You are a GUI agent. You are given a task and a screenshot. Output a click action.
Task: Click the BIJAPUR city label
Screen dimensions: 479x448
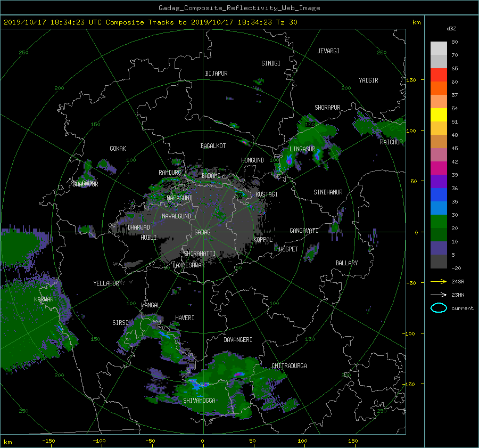(x=216, y=74)
